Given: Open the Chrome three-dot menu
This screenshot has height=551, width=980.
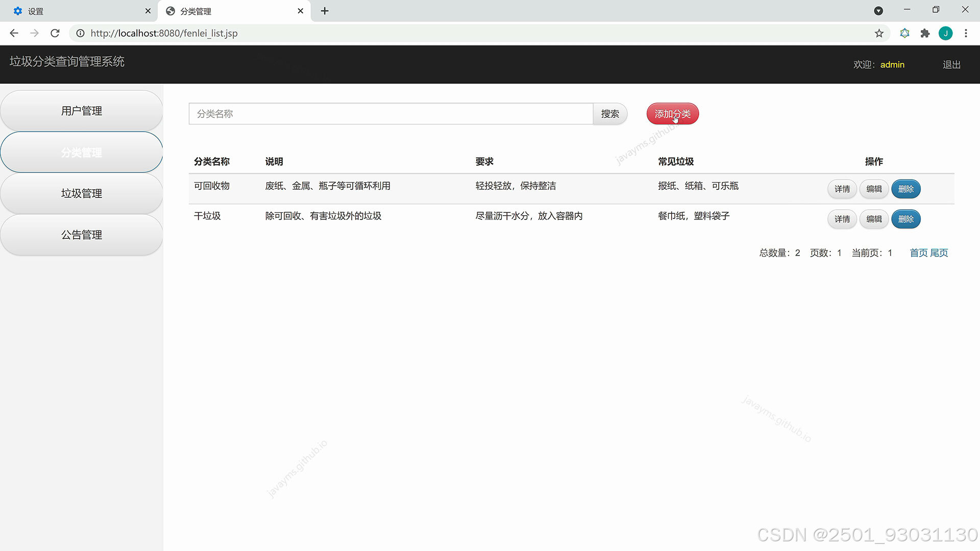Looking at the screenshot, I should click(x=966, y=33).
